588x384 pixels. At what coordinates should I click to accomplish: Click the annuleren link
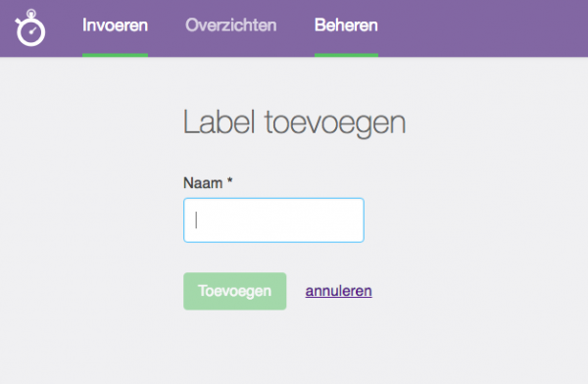pyautogui.click(x=339, y=291)
